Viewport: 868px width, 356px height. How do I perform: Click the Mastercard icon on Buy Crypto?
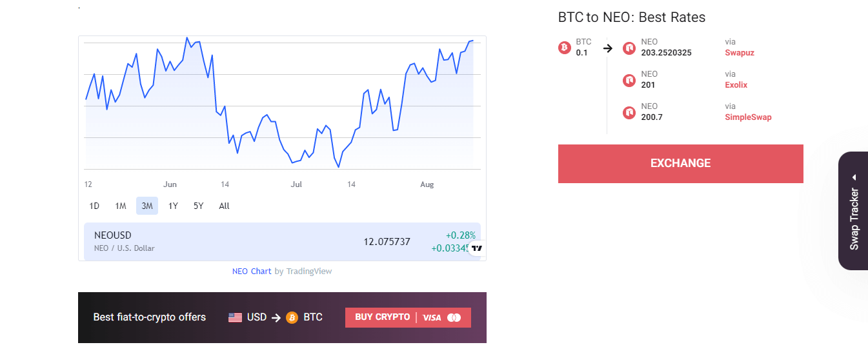coord(454,317)
